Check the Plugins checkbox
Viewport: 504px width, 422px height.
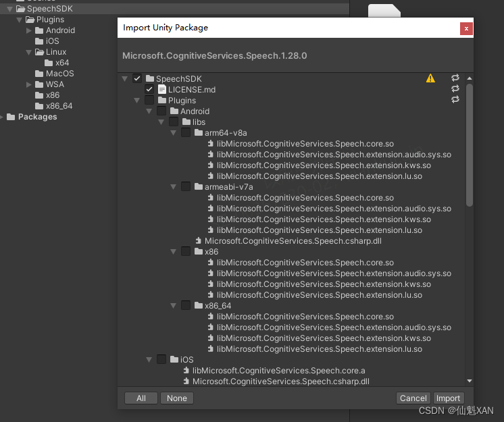pos(149,100)
